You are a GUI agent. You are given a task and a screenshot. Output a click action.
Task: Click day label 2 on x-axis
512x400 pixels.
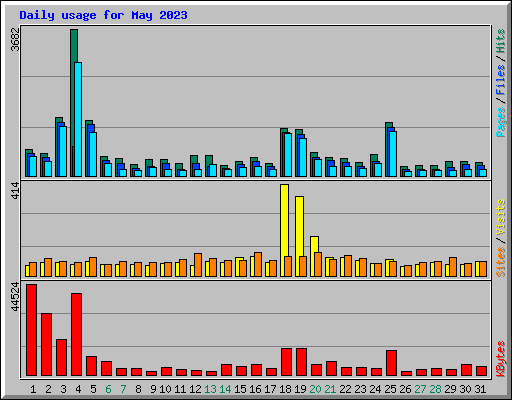[48, 389]
